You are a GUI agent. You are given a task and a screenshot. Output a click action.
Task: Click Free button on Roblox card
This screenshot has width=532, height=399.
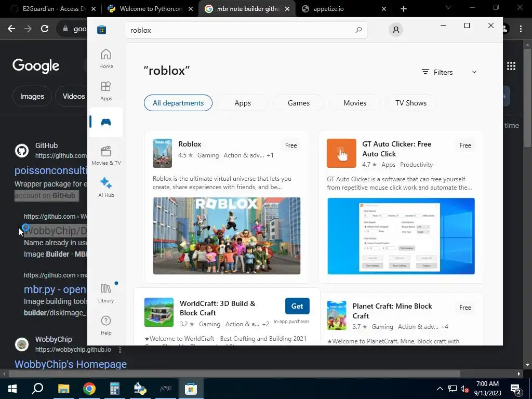[x=291, y=145]
